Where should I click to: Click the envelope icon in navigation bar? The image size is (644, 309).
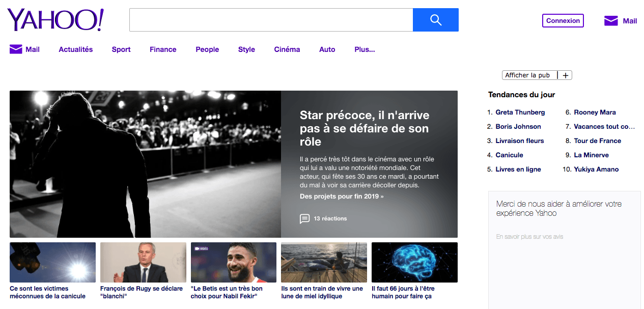pos(16,49)
